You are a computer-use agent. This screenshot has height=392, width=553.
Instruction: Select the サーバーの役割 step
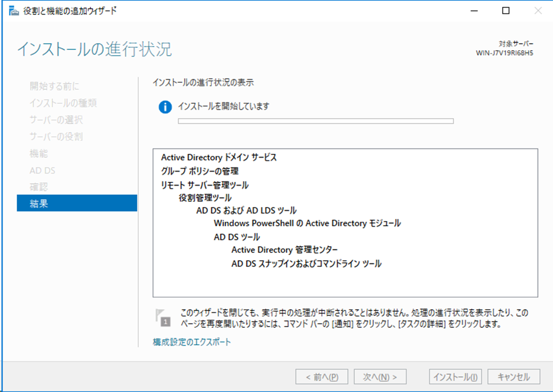pyautogui.click(x=56, y=137)
